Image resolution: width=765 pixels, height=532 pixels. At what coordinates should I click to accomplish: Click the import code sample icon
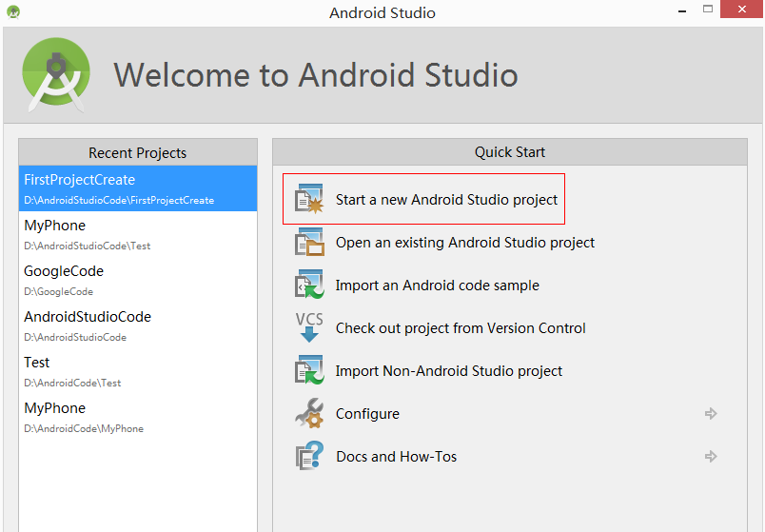pos(309,285)
